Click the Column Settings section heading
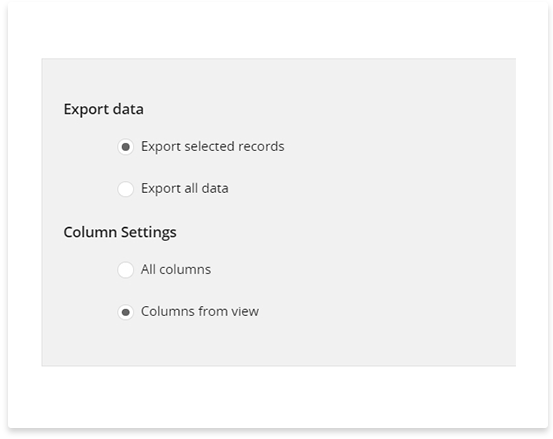This screenshot has width=553, height=439. [x=120, y=232]
